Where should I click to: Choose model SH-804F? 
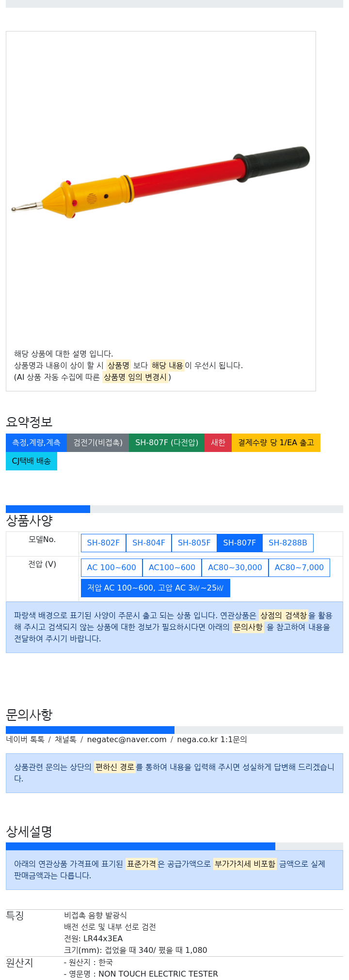coord(149,543)
